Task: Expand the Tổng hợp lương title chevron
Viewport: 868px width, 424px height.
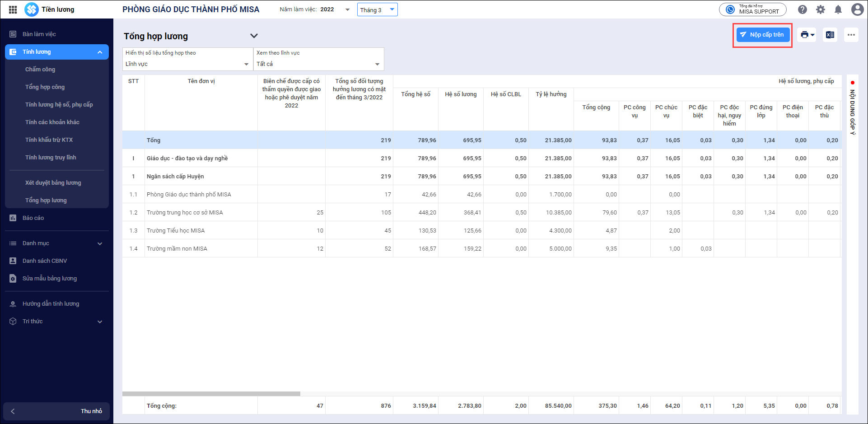Action: tap(254, 36)
